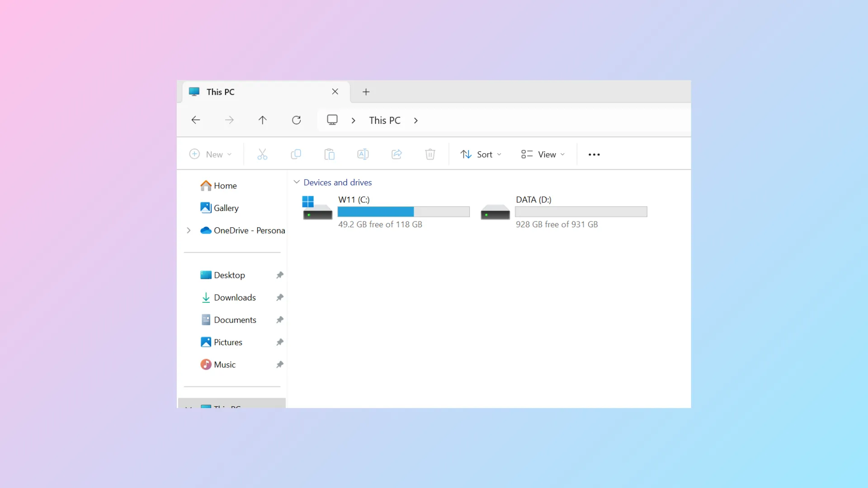
Task: Unpin Downloads from Quick access
Action: [x=279, y=297]
